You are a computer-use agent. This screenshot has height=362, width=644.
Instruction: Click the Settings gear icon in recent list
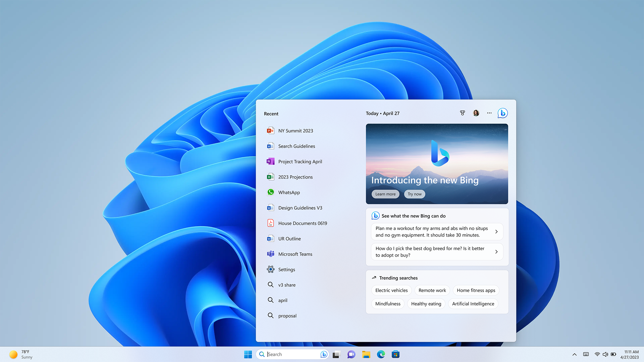[270, 269]
